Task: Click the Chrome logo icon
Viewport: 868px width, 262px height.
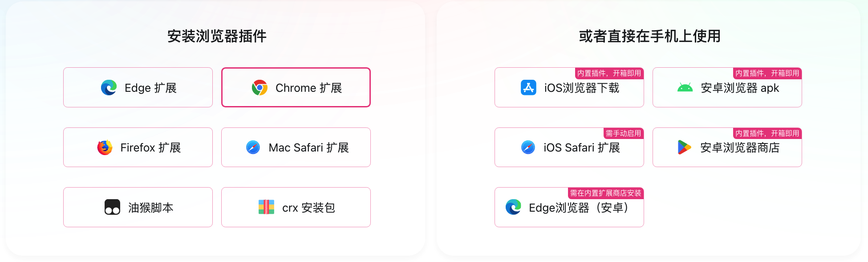Action: (260, 88)
